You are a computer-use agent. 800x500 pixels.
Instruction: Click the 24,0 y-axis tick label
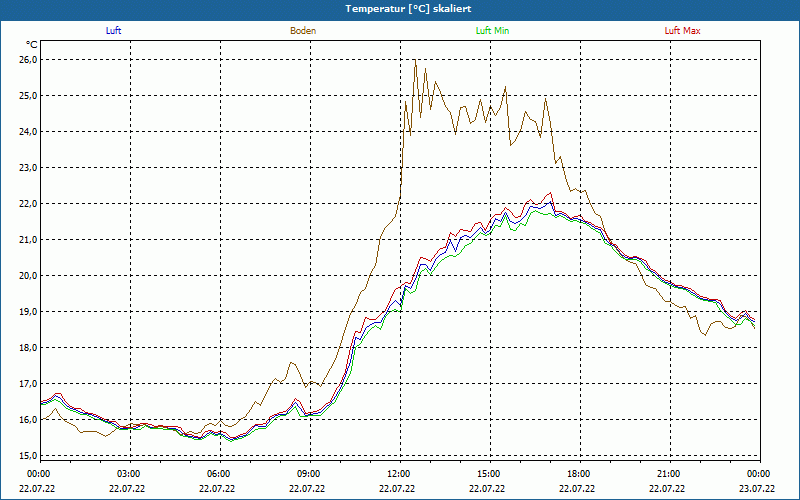[x=27, y=132]
